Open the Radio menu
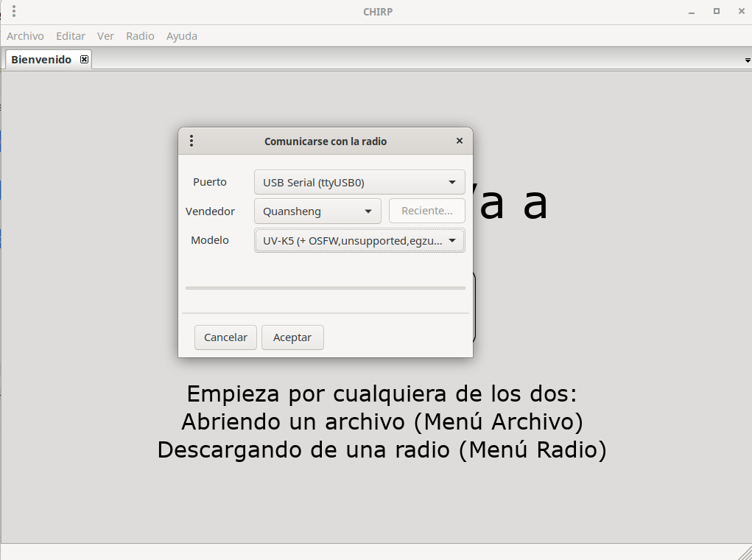The image size is (752, 560). click(140, 36)
